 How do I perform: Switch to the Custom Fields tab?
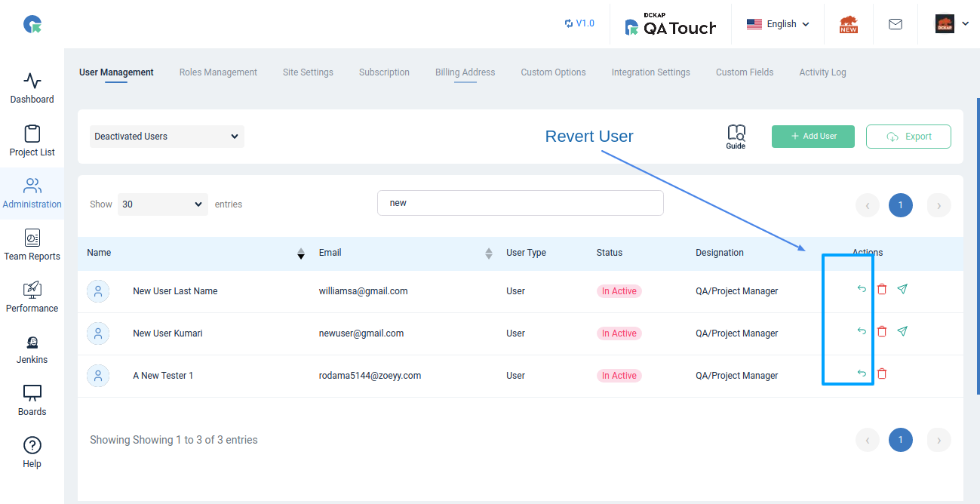(745, 72)
